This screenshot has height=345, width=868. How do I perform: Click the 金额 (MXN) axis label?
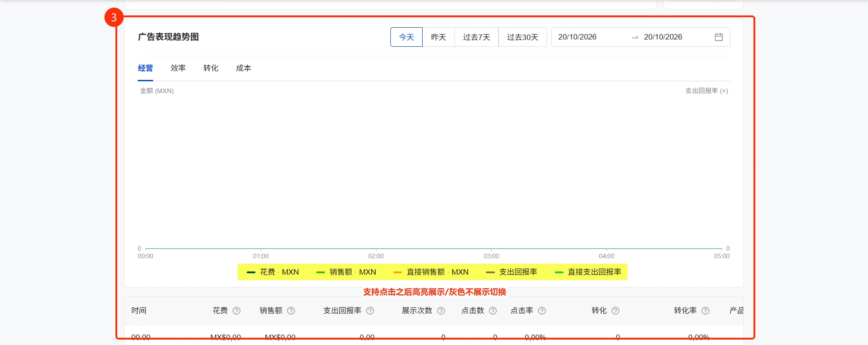(x=157, y=91)
